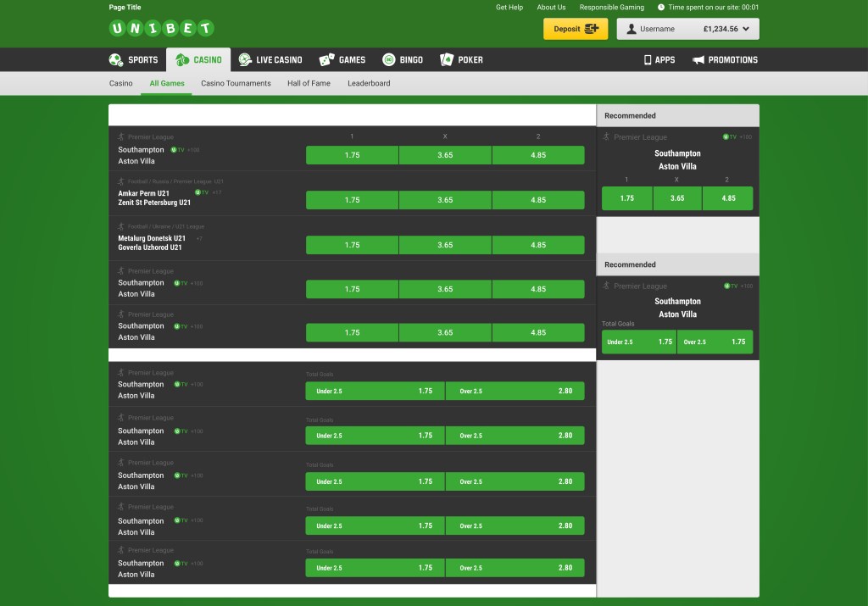
Task: Open Games via the dice icon
Action: [x=326, y=60]
